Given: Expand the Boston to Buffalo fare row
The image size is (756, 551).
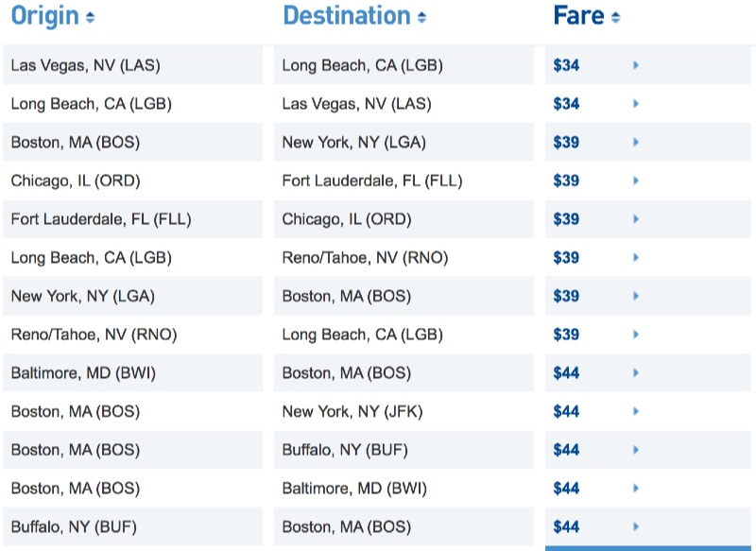Looking at the screenshot, I should 635,450.
